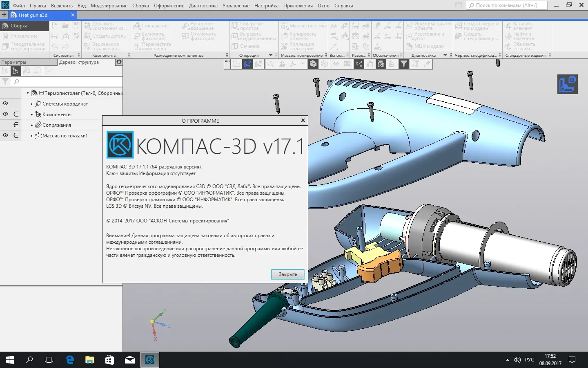Click the X on the About dialog
588x368 pixels.
303,120
